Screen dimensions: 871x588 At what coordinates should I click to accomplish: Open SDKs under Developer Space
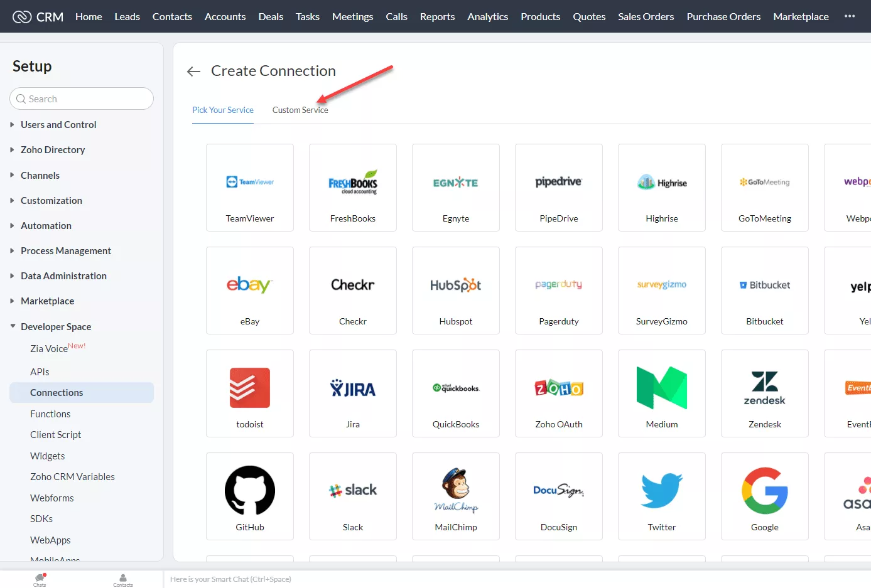click(x=41, y=519)
